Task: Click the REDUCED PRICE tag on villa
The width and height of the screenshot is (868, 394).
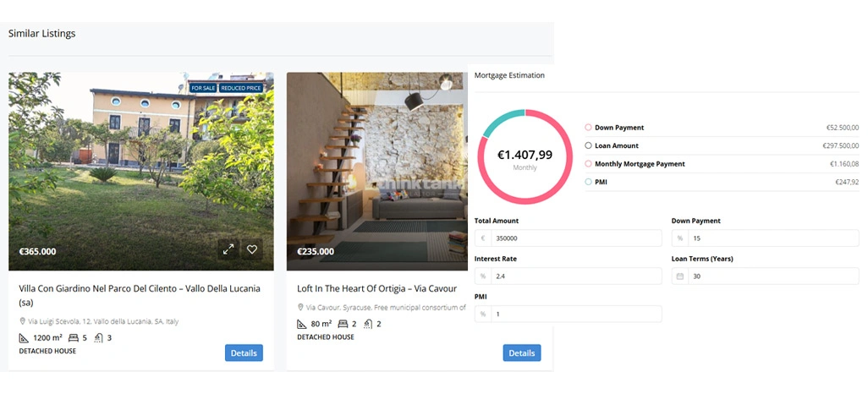Action: pyautogui.click(x=240, y=88)
